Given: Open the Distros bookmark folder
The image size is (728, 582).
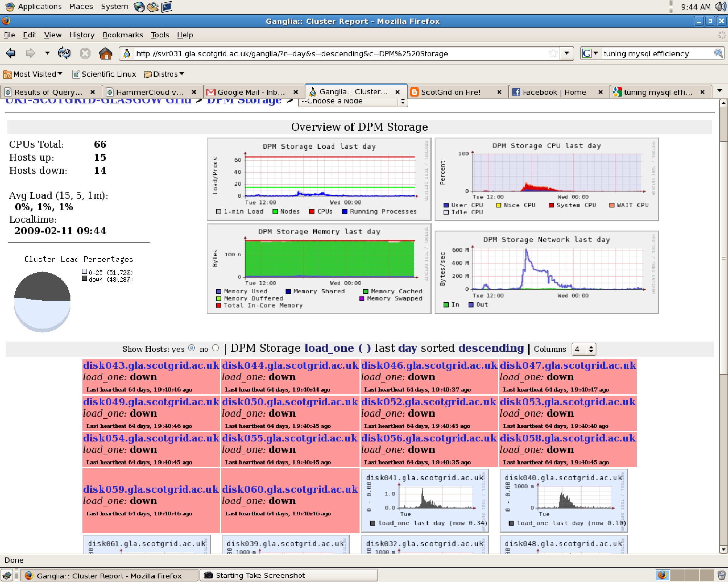Looking at the screenshot, I should 164,74.
